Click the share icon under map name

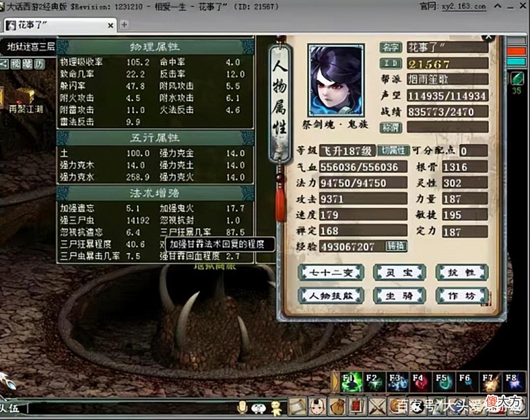pos(4,63)
